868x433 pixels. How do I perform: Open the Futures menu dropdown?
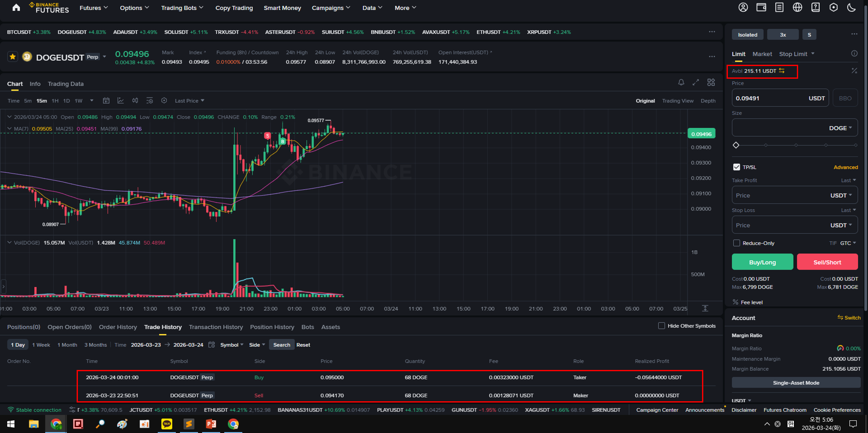[x=94, y=8]
